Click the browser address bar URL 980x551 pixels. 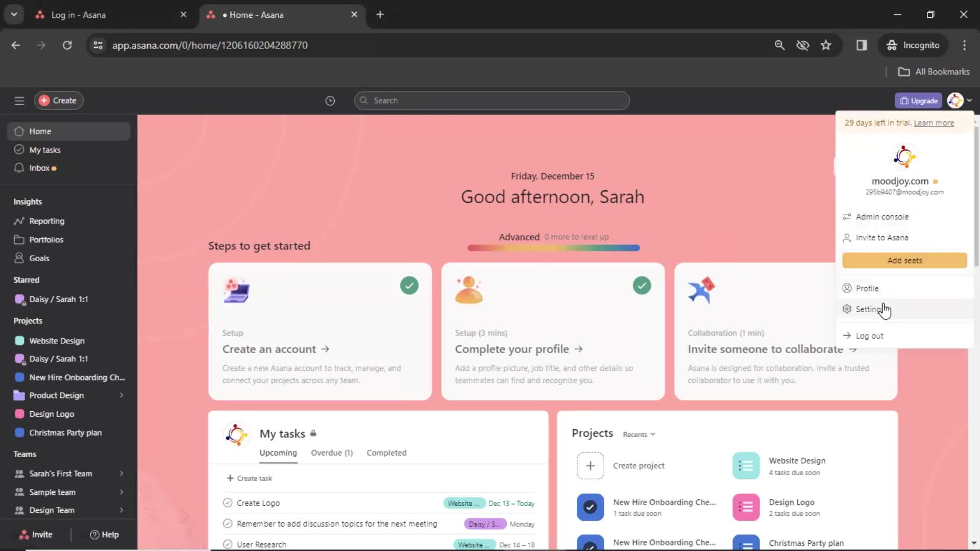(x=210, y=45)
